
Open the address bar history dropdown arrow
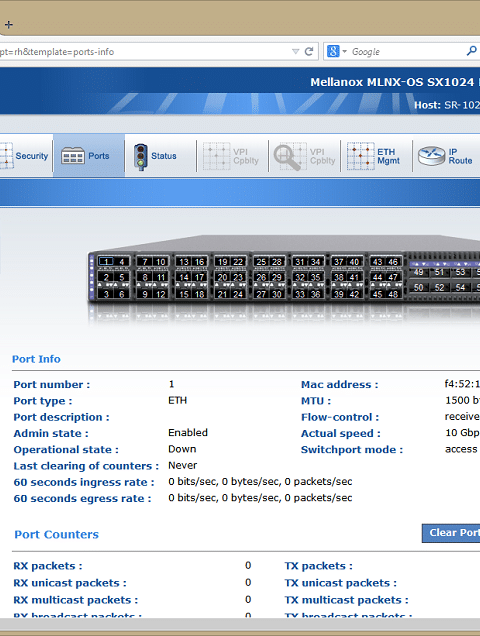coord(295,52)
